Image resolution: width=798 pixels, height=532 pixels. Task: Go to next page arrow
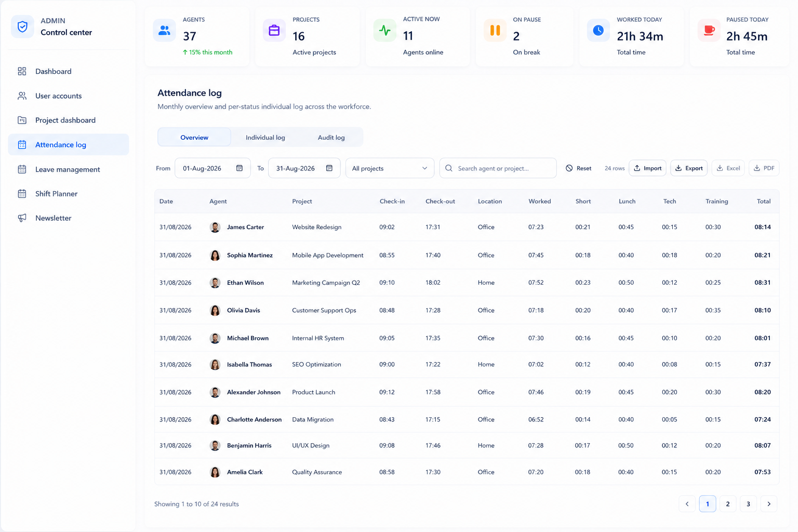(x=769, y=504)
